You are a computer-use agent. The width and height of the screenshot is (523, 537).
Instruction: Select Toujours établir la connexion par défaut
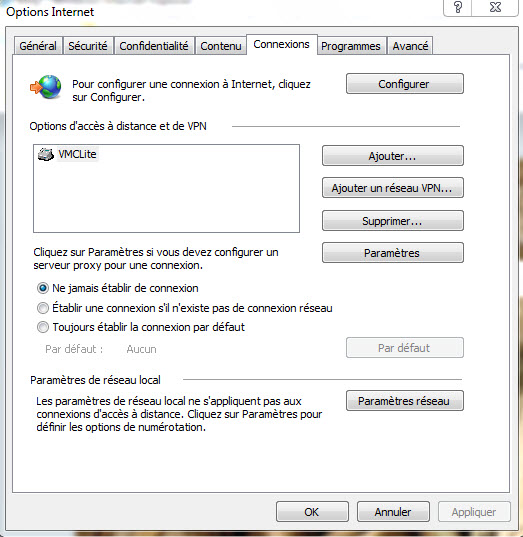coord(141,327)
